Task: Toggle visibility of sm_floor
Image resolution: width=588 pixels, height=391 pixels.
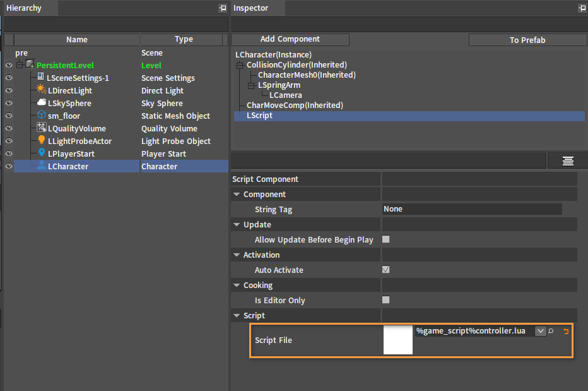Action: (x=9, y=116)
